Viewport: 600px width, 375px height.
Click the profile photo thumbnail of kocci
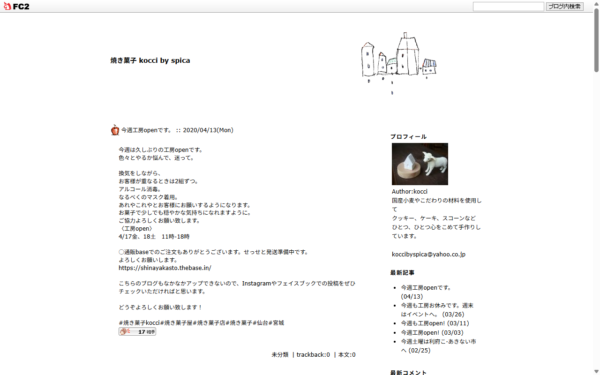click(420, 164)
